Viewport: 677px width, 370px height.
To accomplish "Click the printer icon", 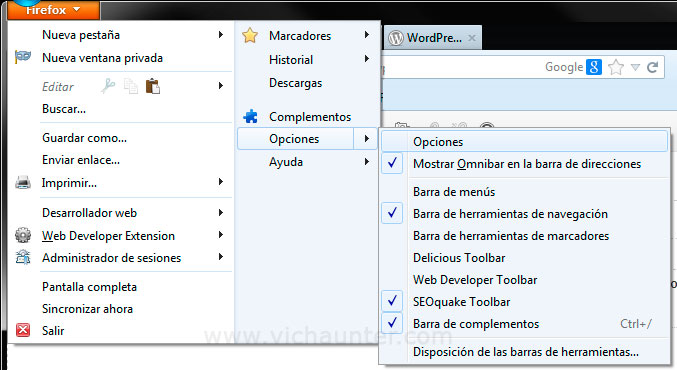I will pos(23,183).
